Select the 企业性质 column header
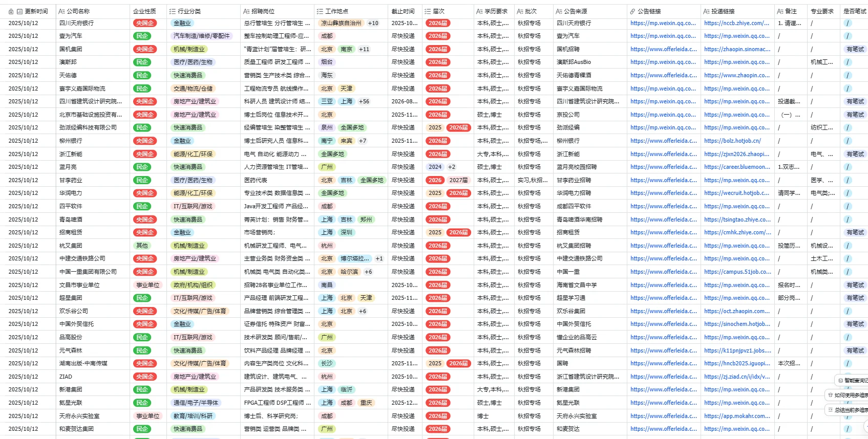The height and width of the screenshot is (439, 868). (x=148, y=11)
